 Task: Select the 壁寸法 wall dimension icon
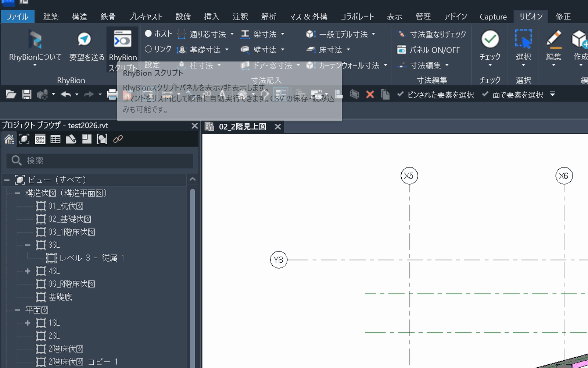(245, 50)
